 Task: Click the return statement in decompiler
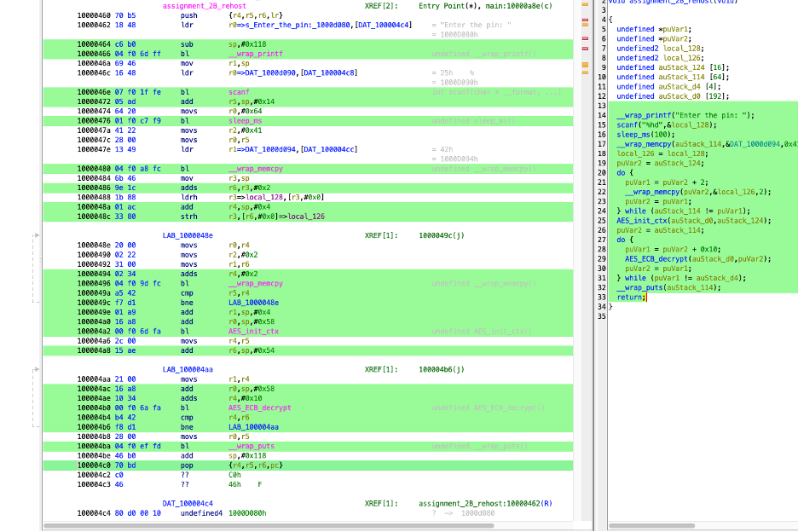pyautogui.click(x=631, y=298)
